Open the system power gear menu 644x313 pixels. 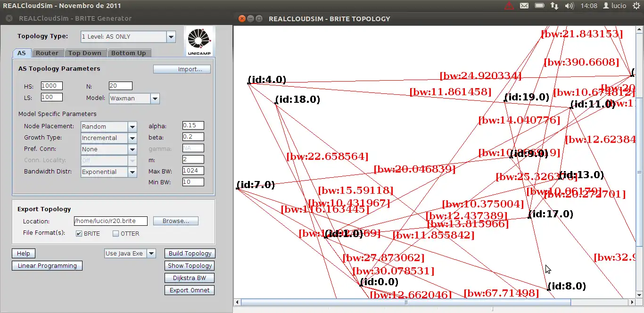pos(636,6)
